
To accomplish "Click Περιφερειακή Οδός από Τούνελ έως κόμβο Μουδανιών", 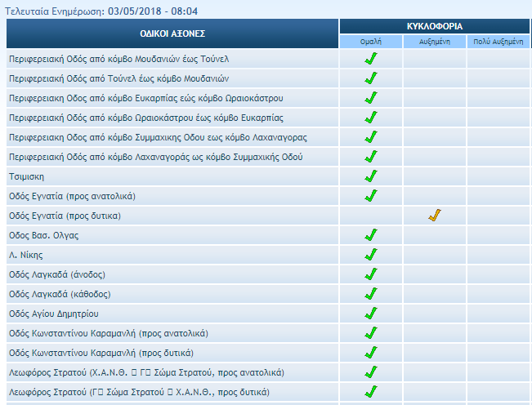I will [123, 78].
